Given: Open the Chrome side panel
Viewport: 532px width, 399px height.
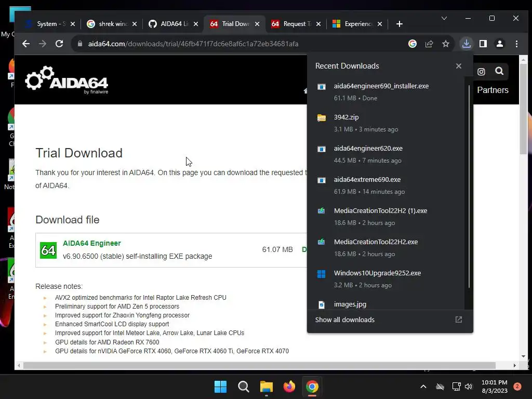Looking at the screenshot, I should (483, 44).
